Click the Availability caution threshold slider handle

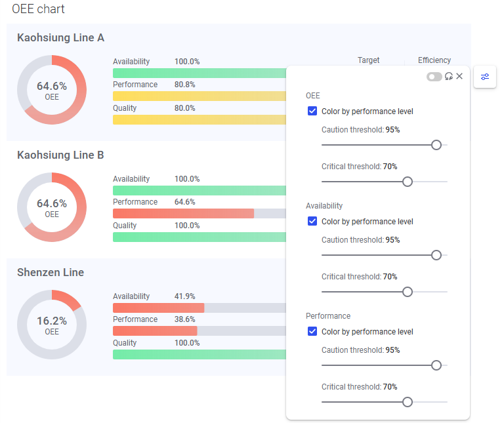click(436, 255)
